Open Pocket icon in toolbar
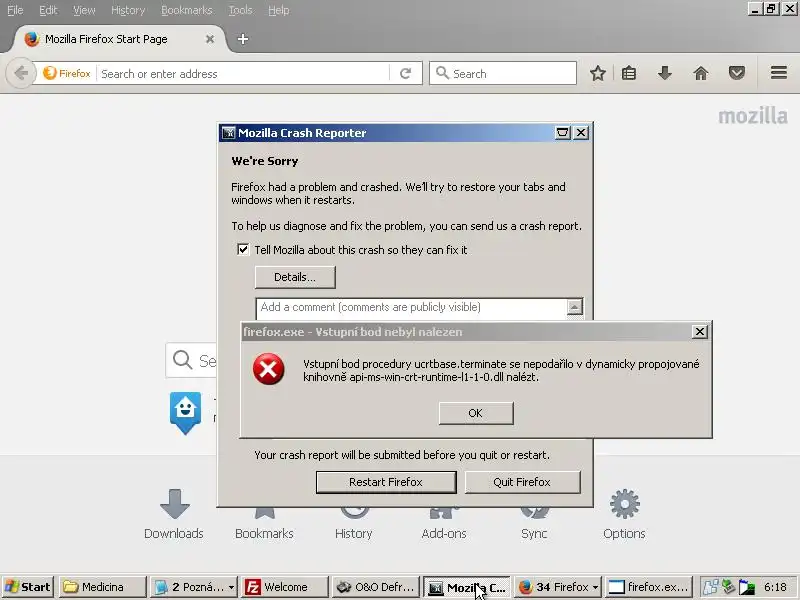This screenshot has height=600, width=800. (x=737, y=73)
